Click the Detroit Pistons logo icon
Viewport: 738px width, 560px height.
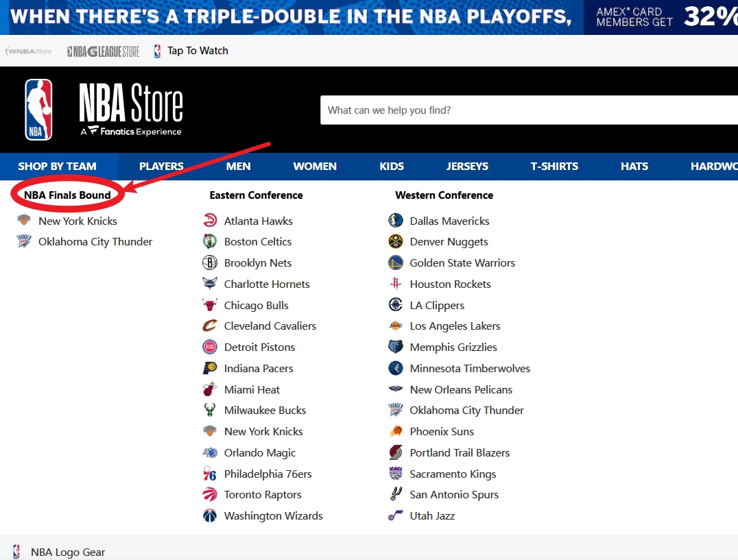[x=210, y=347]
